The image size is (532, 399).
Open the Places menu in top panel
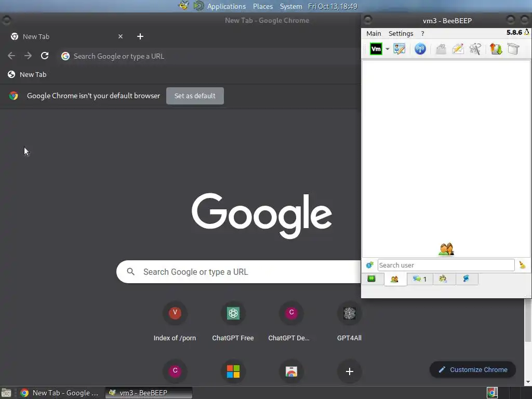pyautogui.click(x=262, y=6)
